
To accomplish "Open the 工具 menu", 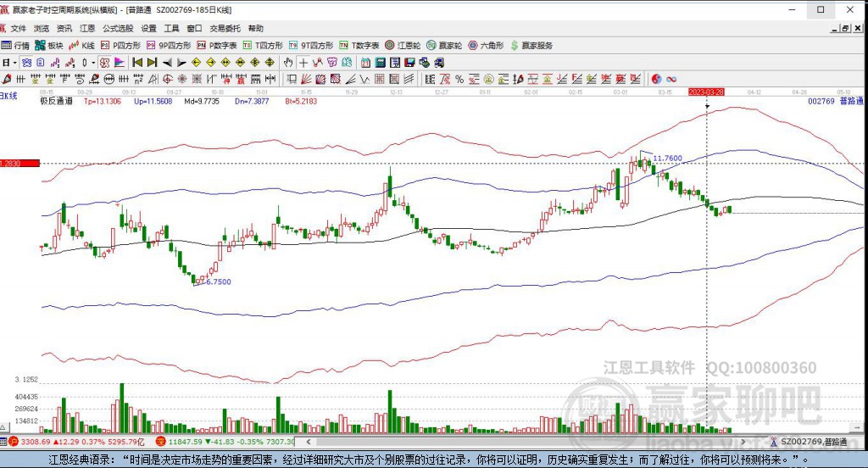I will (171, 28).
